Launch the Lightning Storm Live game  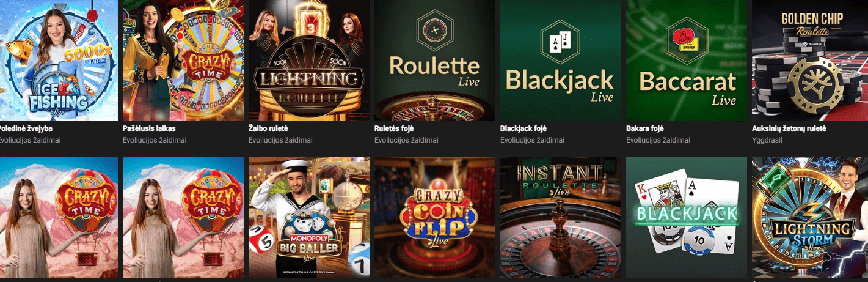[x=810, y=217]
